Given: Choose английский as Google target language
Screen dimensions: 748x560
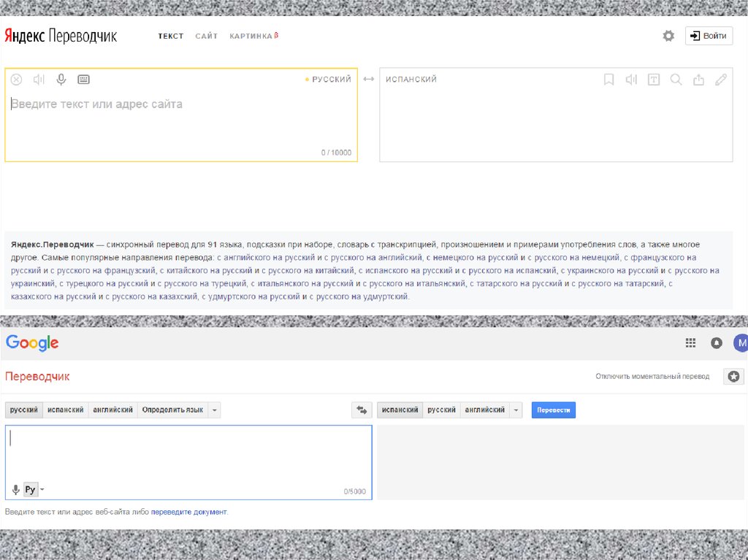Looking at the screenshot, I should click(x=484, y=410).
